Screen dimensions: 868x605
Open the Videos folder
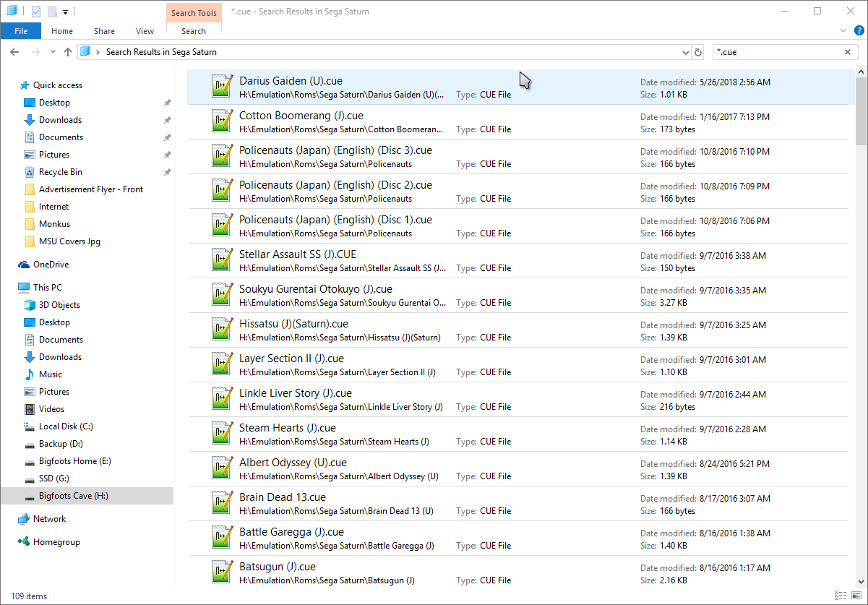pyautogui.click(x=51, y=409)
